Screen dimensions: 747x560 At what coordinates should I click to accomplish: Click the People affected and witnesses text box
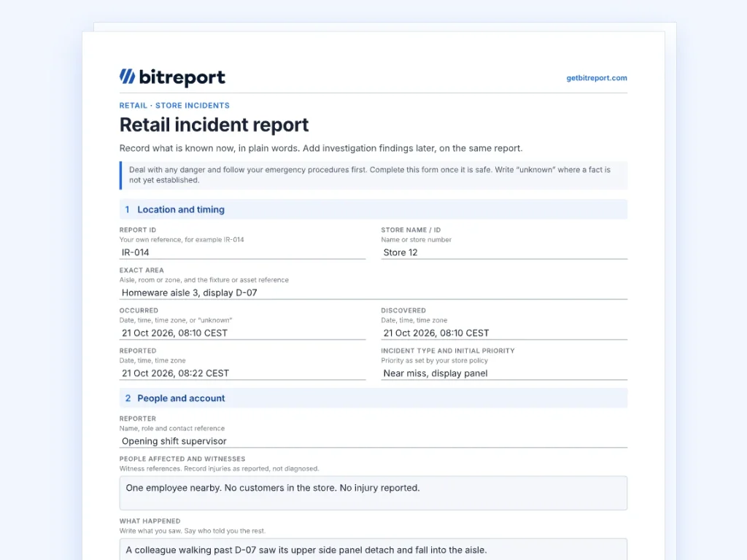coord(373,493)
